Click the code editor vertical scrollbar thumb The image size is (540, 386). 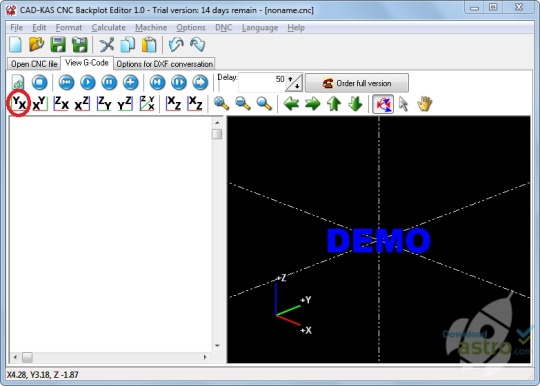tap(217, 134)
